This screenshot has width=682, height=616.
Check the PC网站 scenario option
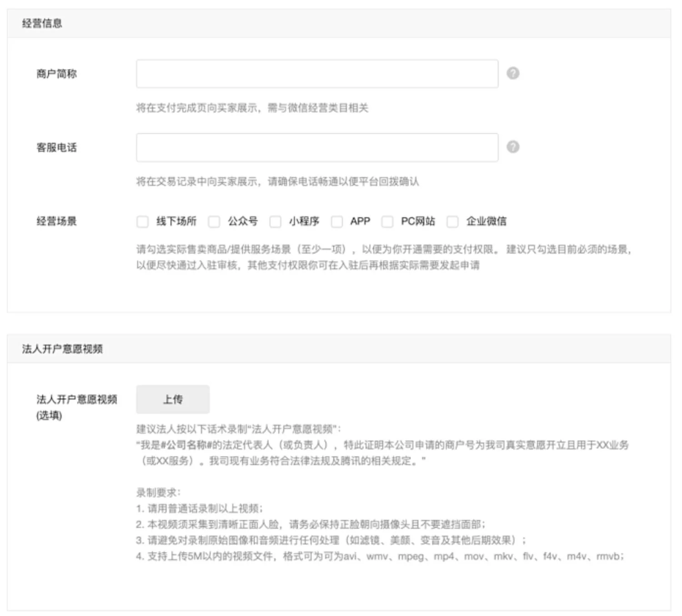(388, 222)
